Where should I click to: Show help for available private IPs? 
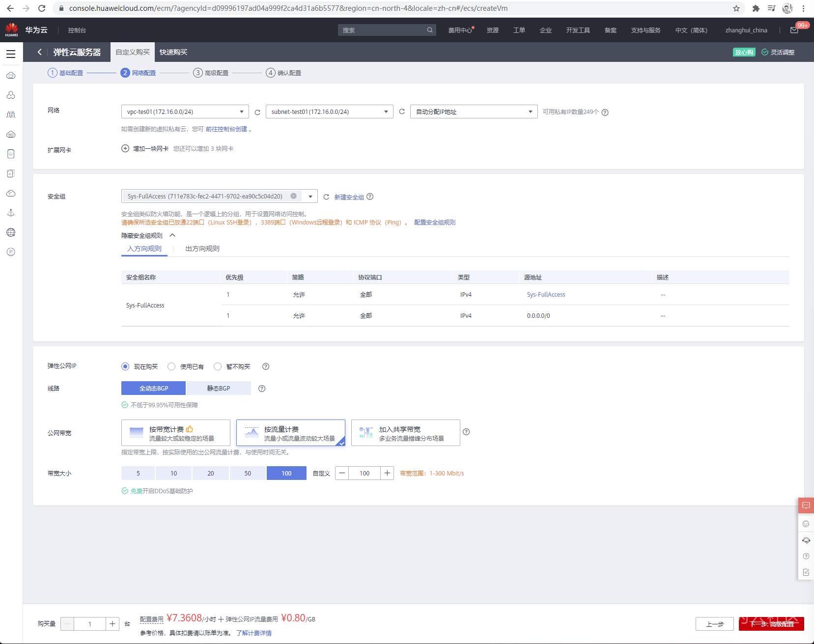[605, 112]
